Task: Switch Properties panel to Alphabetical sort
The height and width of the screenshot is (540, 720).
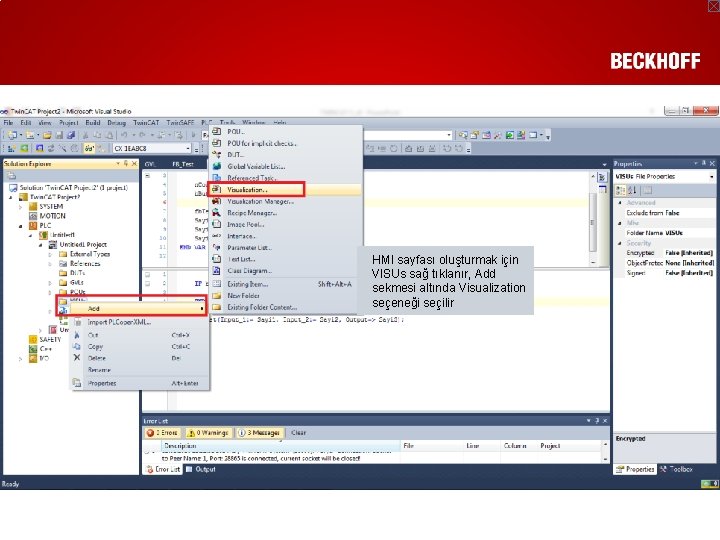Action: pyautogui.click(x=632, y=190)
